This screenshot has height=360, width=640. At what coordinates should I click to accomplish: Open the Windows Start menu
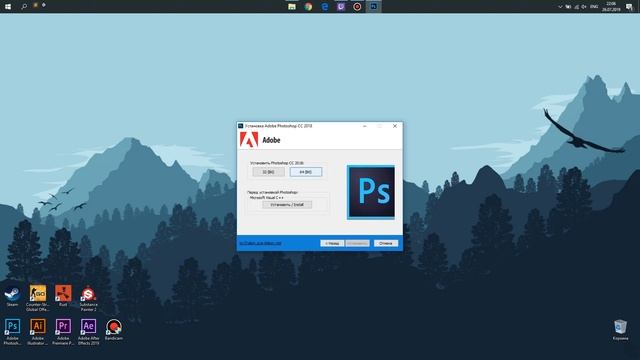point(8,7)
